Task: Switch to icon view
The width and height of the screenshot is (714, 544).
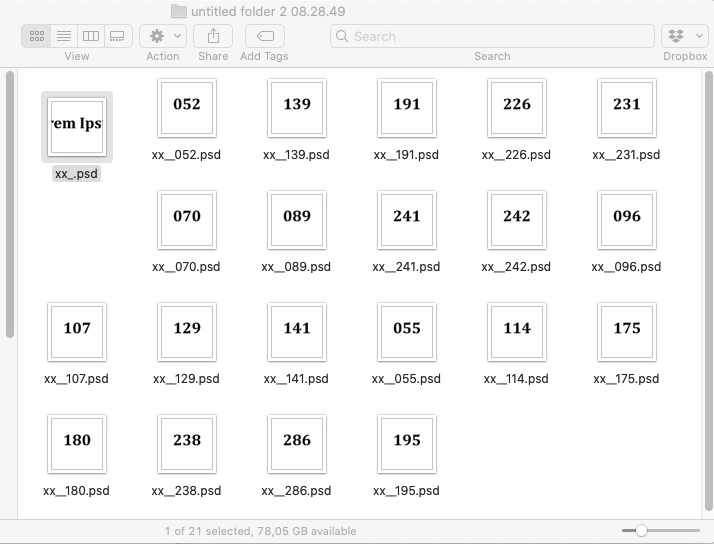Action: [x=36, y=36]
